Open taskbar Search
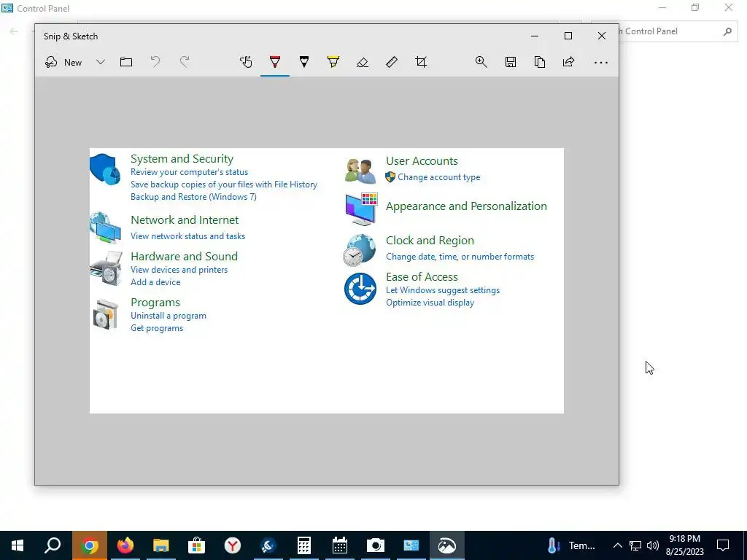 53,545
